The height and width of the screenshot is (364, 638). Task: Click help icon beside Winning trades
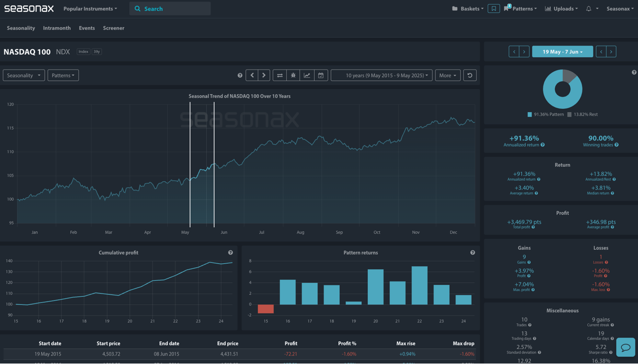pyautogui.click(x=616, y=145)
